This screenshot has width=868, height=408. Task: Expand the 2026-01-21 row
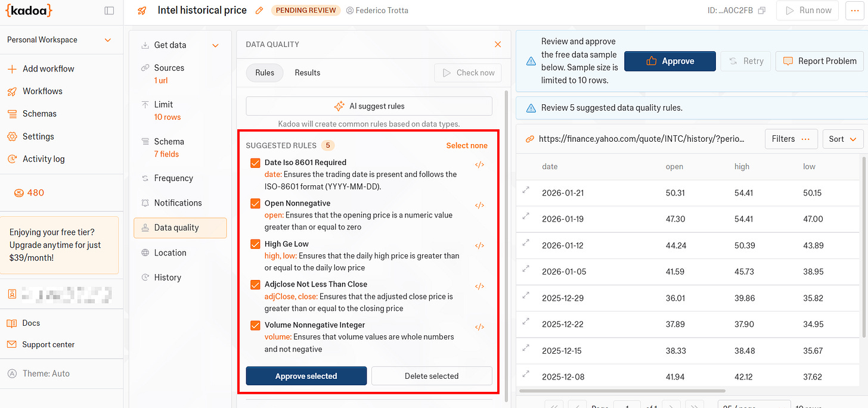[526, 191]
